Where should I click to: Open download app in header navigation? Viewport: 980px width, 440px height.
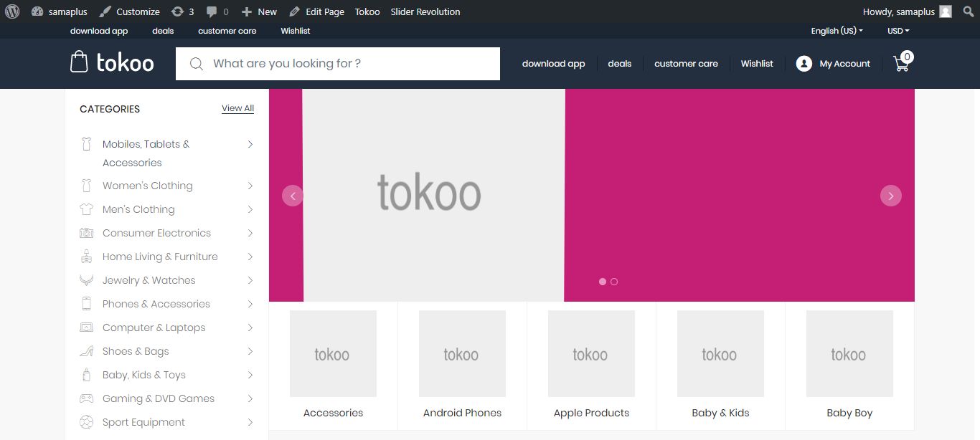click(x=554, y=64)
